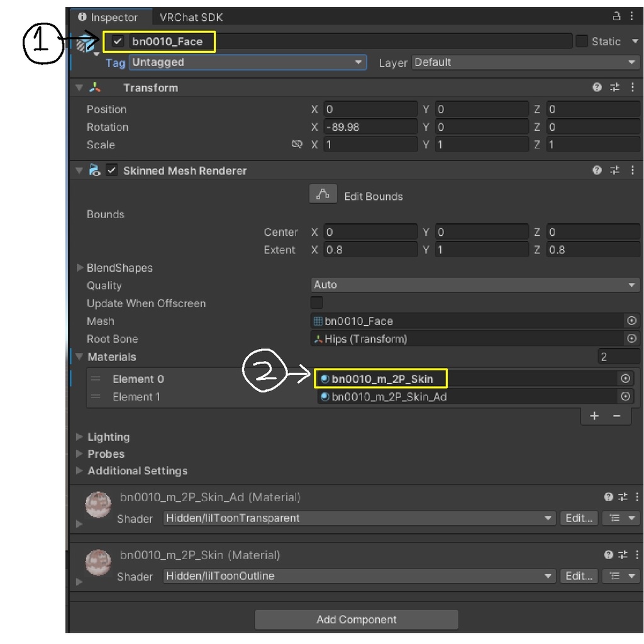Select the bn0010_m_2P_Skin_Ad material slot

click(x=467, y=397)
